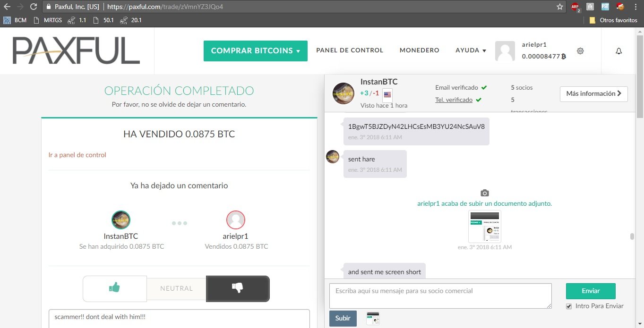Click the InstanBTC profile picture in the chat header
The width and height of the screenshot is (644, 328).
pos(343,93)
